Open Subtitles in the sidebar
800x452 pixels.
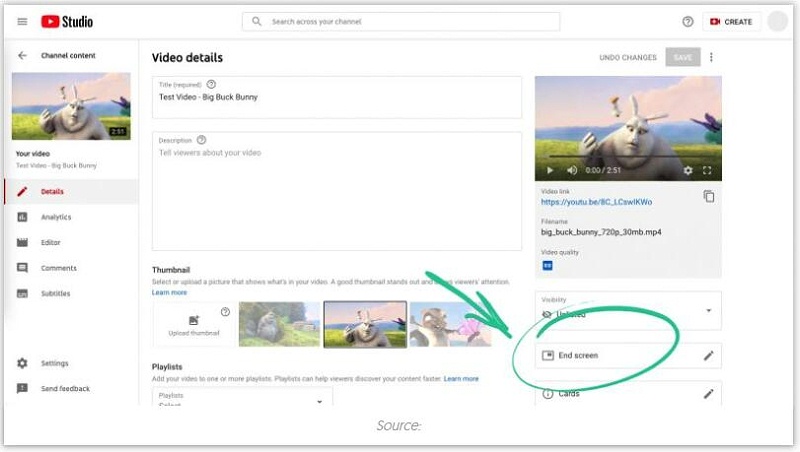pos(55,293)
